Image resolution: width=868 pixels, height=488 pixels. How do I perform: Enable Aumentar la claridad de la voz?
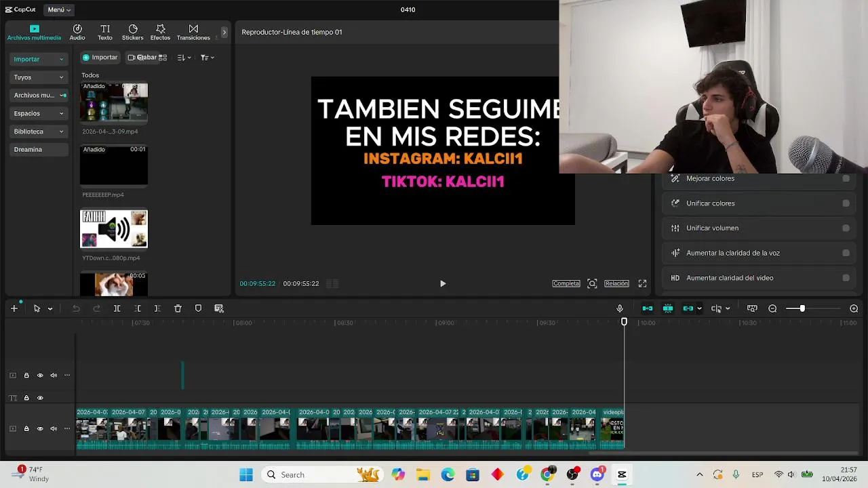pyautogui.click(x=846, y=253)
